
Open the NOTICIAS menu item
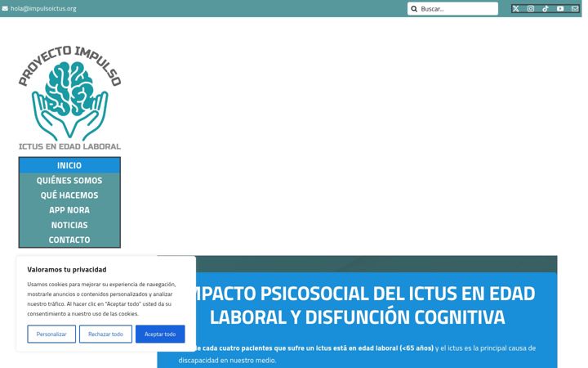69,225
